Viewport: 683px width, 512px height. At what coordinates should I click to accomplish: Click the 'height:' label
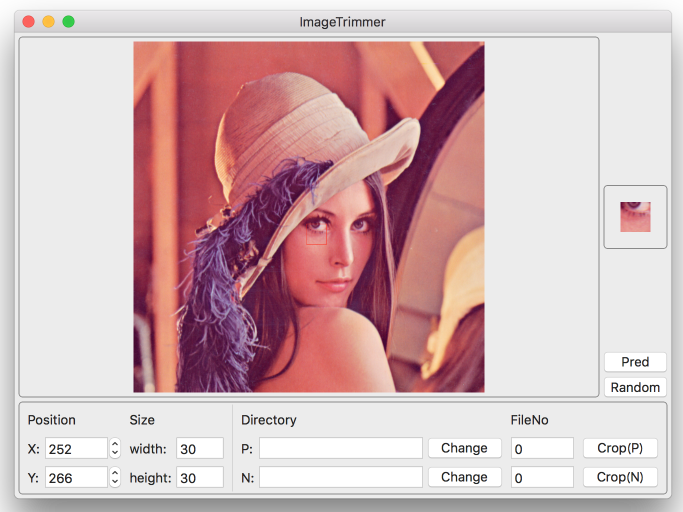pyautogui.click(x=151, y=478)
